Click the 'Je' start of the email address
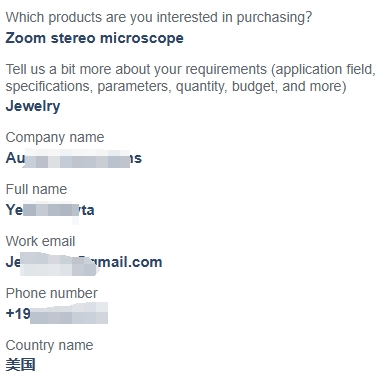392x376 pixels. pyautogui.click(x=13, y=262)
